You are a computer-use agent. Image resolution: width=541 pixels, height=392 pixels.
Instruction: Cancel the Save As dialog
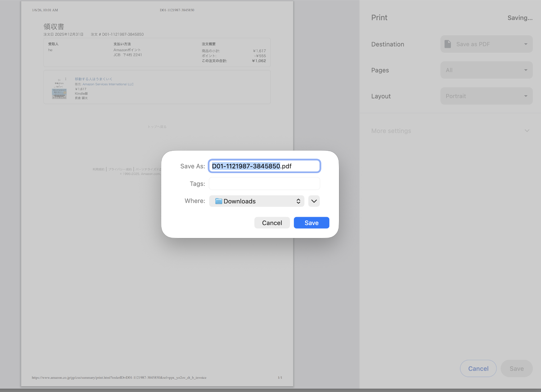pos(272,223)
